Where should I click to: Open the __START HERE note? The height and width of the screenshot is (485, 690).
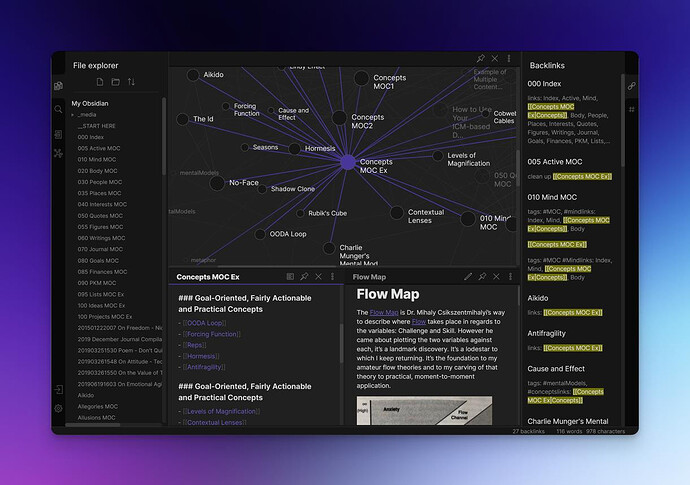[x=96, y=126]
